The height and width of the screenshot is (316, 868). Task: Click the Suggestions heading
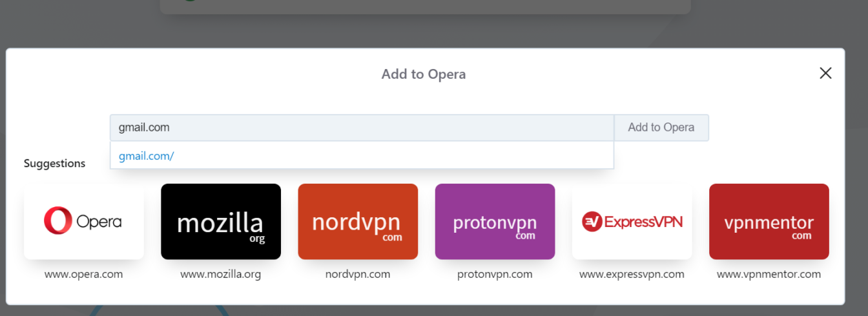(x=54, y=163)
